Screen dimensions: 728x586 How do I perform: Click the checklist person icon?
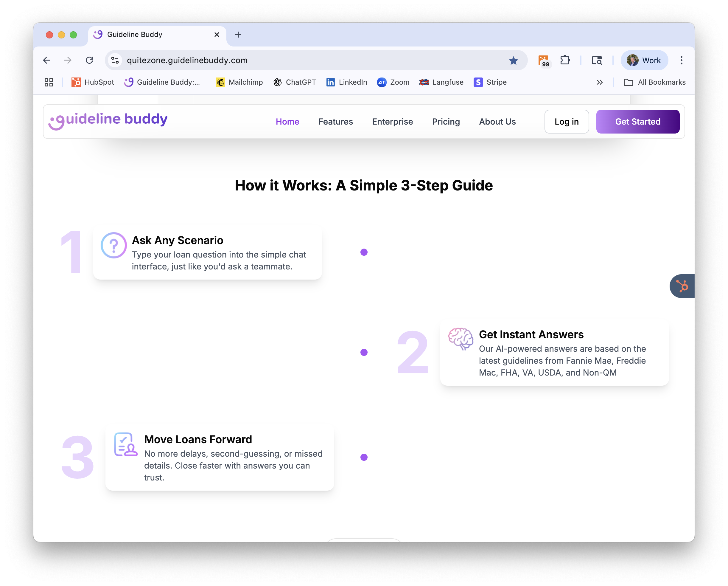(126, 444)
